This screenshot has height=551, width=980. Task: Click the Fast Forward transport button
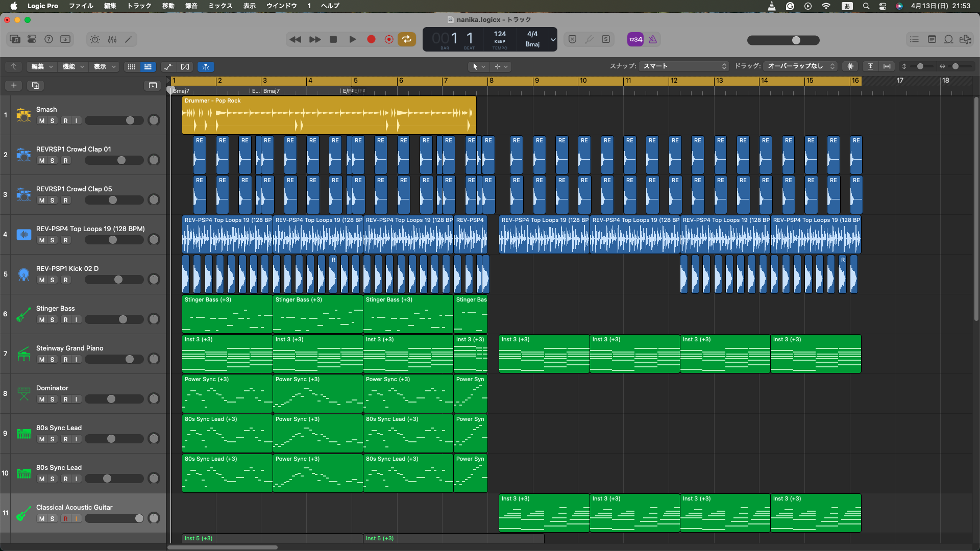tap(315, 39)
